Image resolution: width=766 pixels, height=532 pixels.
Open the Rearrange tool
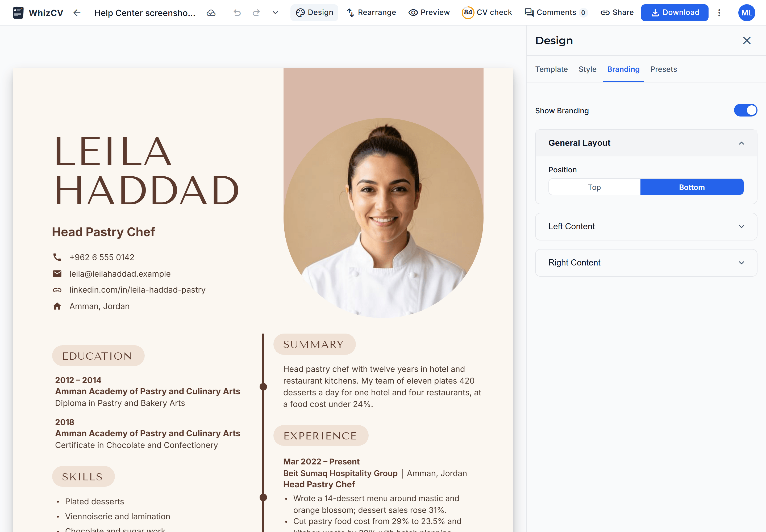pyautogui.click(x=371, y=13)
